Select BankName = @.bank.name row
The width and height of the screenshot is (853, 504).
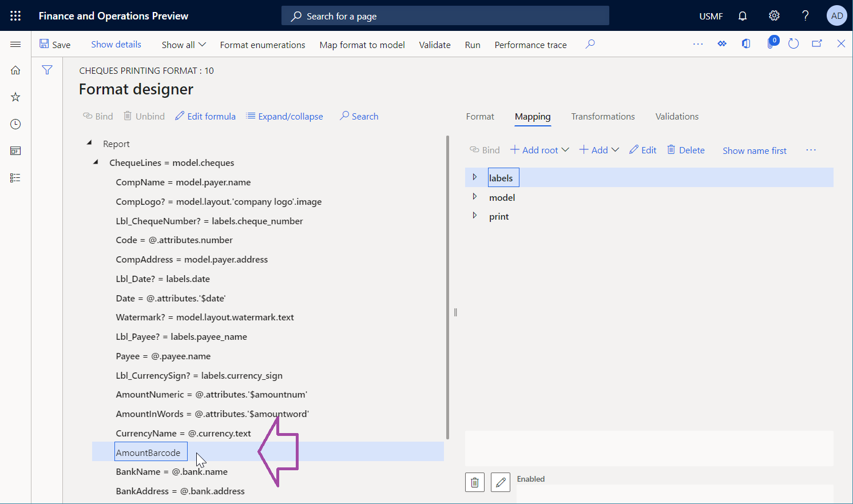172,471
